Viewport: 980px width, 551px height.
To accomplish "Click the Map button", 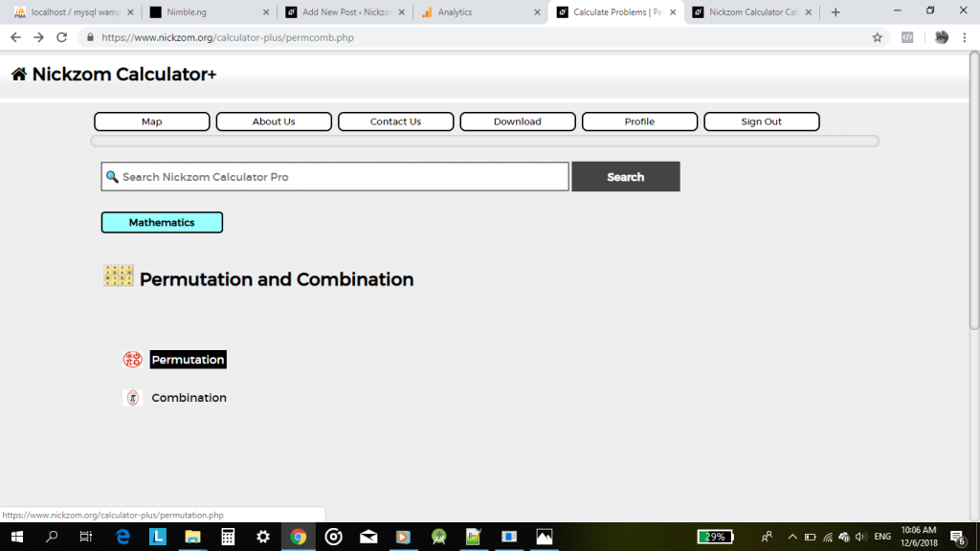I will click(152, 121).
